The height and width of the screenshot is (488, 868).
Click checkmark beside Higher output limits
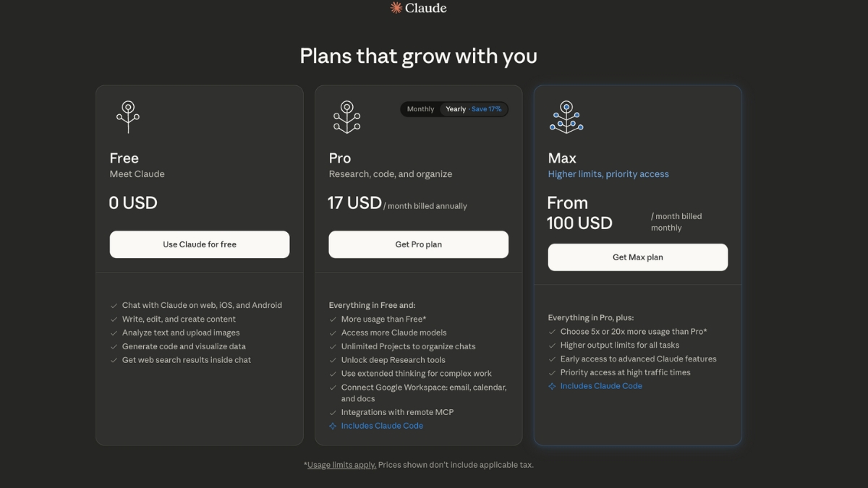(552, 346)
